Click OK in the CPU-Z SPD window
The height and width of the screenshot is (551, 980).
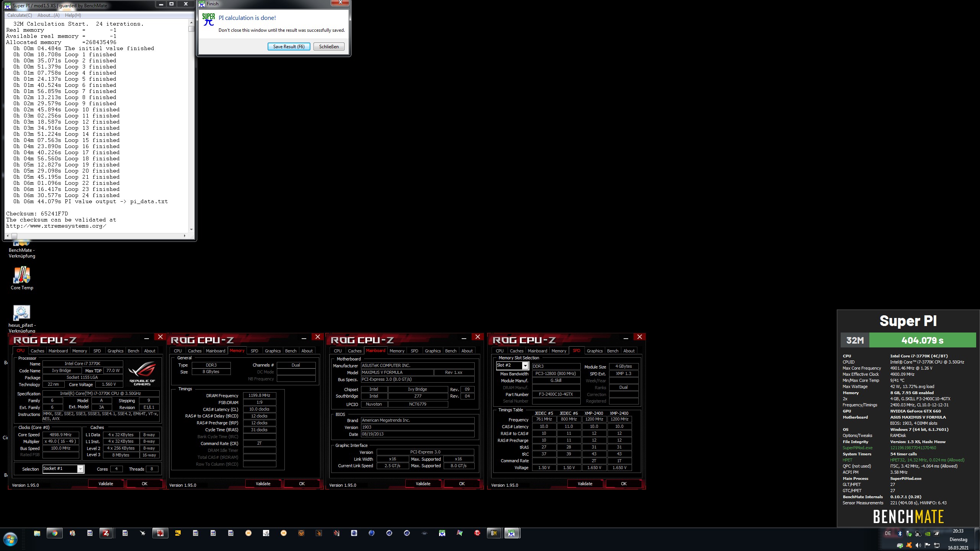624,484
